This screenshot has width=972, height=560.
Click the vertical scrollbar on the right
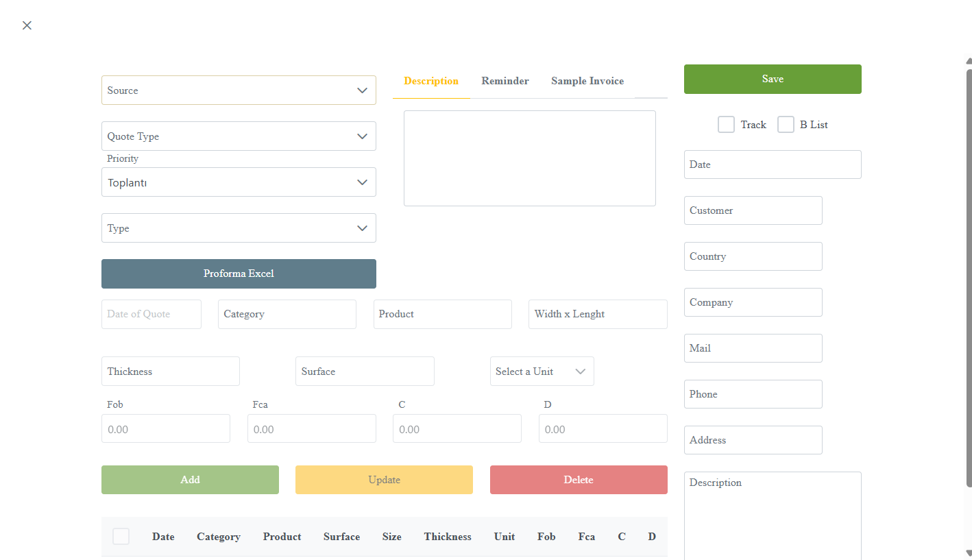tap(969, 274)
